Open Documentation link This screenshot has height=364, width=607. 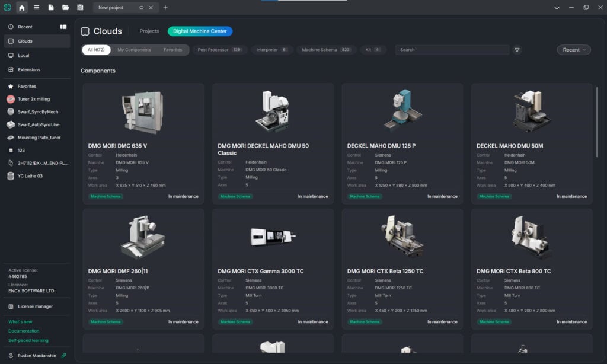point(24,331)
